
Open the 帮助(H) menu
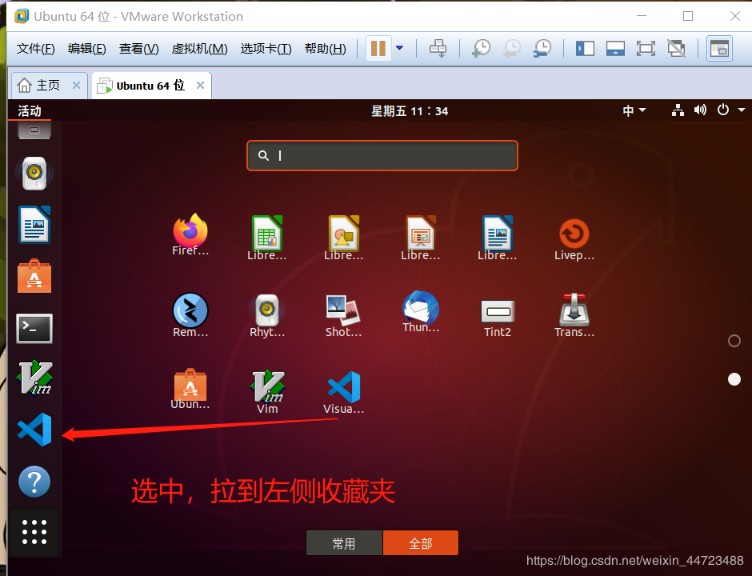(325, 48)
